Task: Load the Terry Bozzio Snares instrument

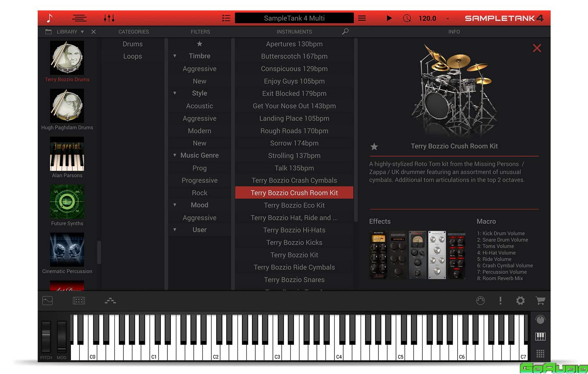Action: pyautogui.click(x=294, y=280)
